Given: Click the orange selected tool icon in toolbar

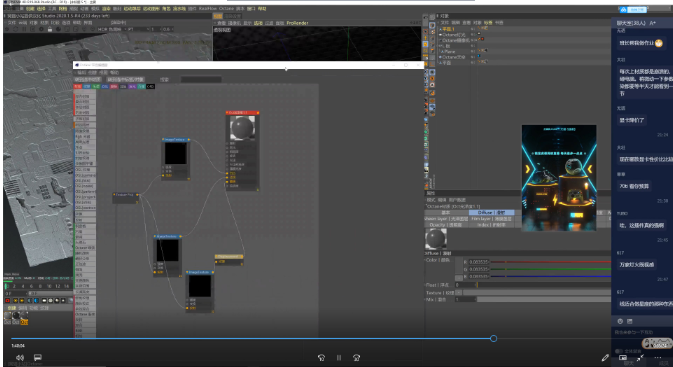Looking at the screenshot, I should 426,44.
